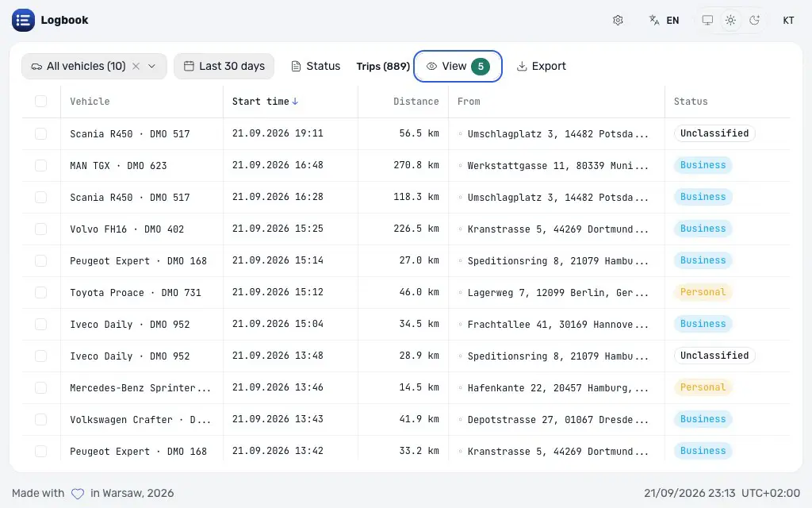Switch to system theme monitor icon
Screen dimensions: 812x508
pos(707,20)
